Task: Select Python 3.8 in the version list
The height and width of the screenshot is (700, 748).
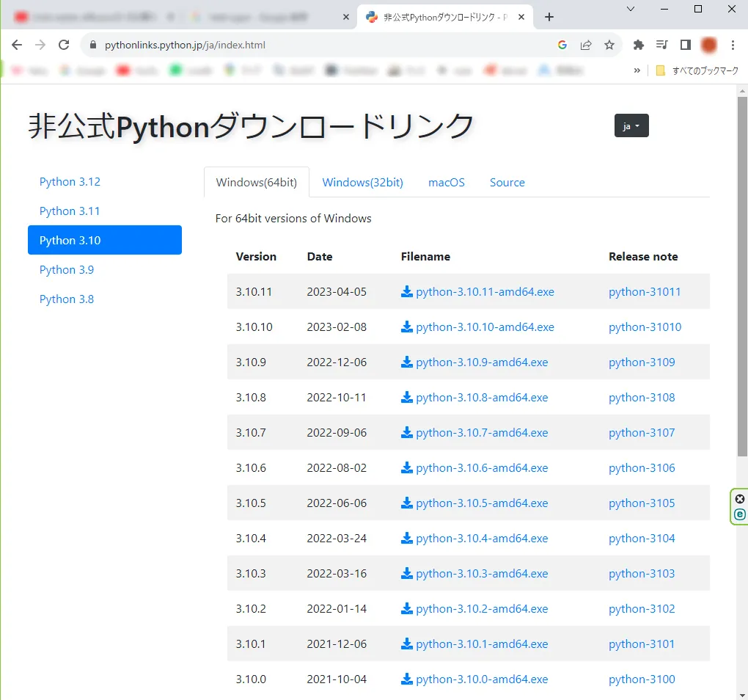Action: [x=105, y=299]
